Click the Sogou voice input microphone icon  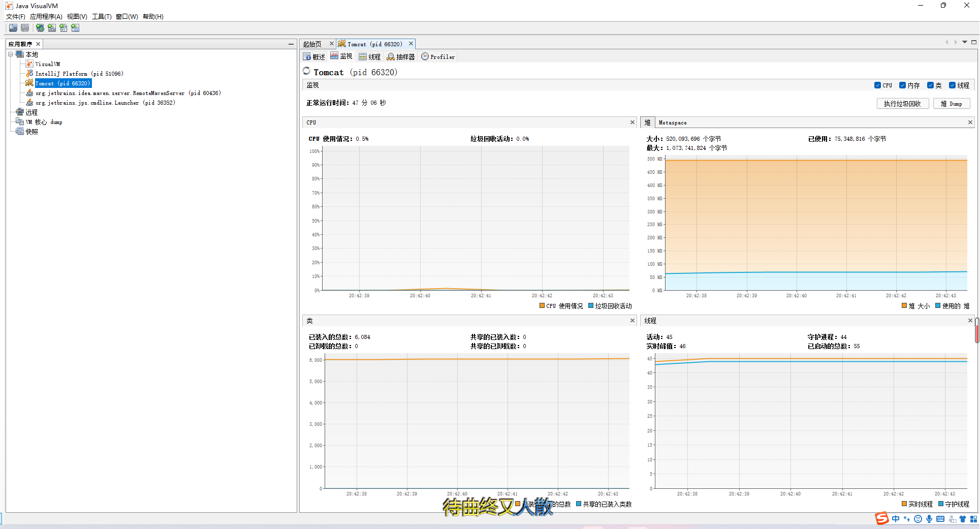tap(929, 519)
